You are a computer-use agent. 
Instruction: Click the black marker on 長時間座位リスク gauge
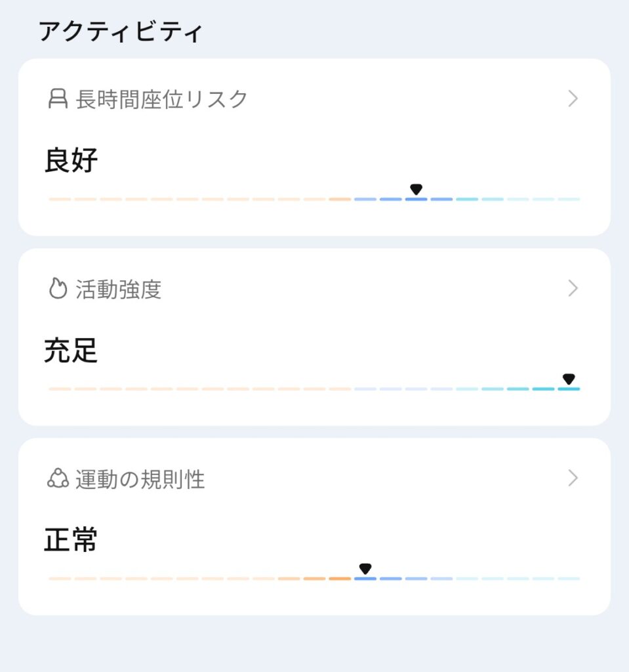(x=416, y=190)
